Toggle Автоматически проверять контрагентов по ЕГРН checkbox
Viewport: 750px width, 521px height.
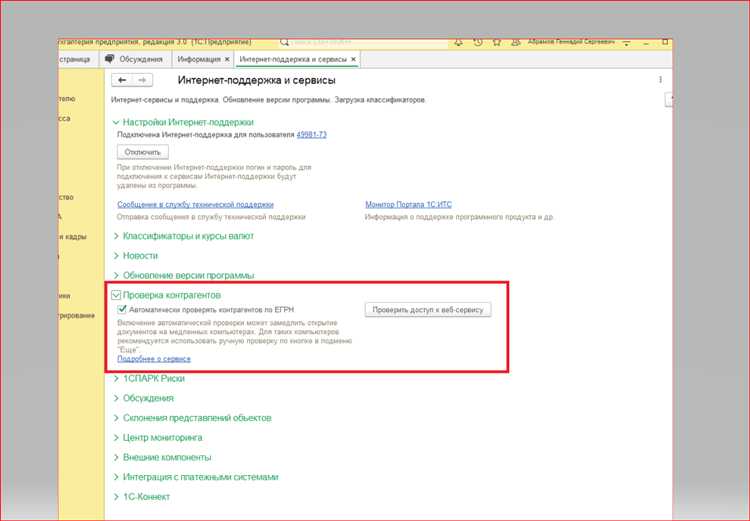coord(121,310)
